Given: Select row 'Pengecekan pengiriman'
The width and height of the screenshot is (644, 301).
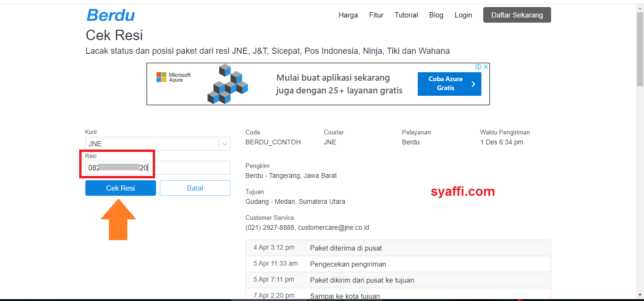Looking at the screenshot, I should tap(398, 264).
